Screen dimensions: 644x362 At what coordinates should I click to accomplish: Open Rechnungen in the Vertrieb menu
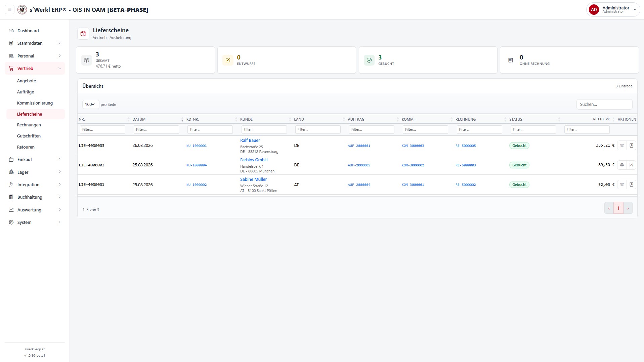(29, 125)
